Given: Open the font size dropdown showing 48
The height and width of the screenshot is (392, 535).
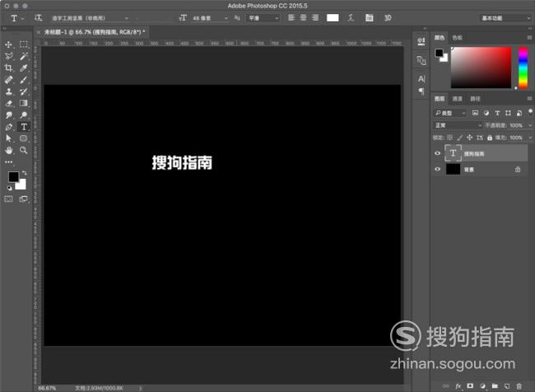Looking at the screenshot, I should coord(210,18).
